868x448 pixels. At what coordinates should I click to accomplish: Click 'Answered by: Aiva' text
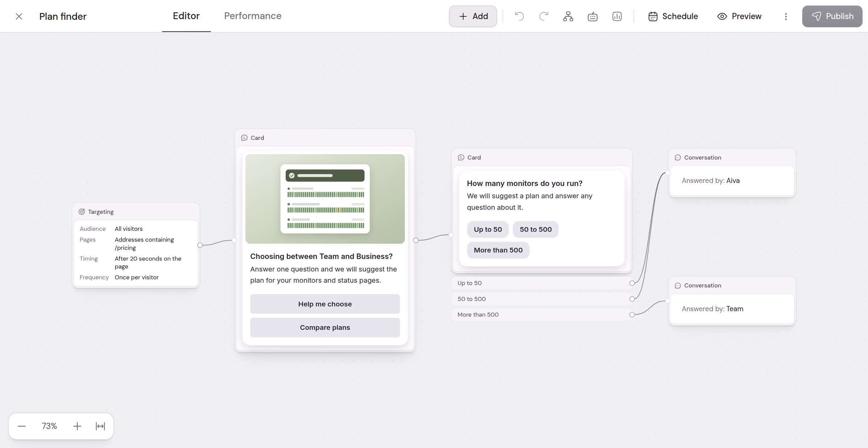pos(711,181)
